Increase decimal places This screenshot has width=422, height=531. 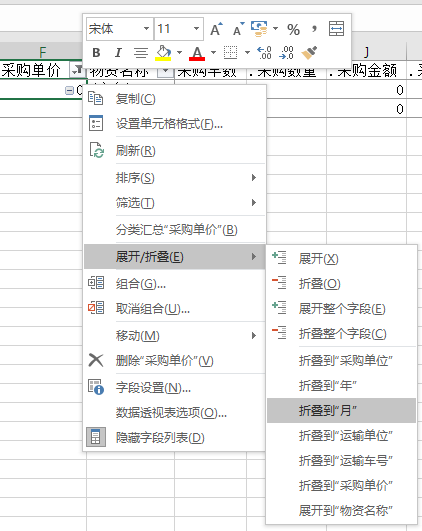click(264, 53)
